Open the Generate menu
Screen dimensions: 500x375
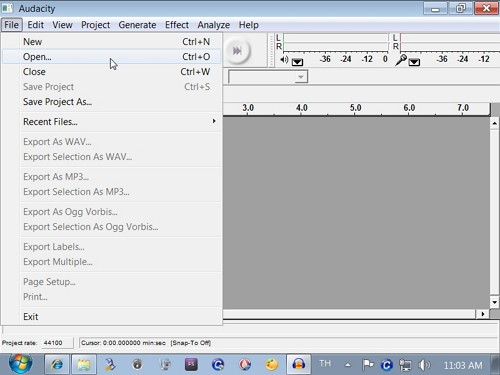click(x=137, y=25)
